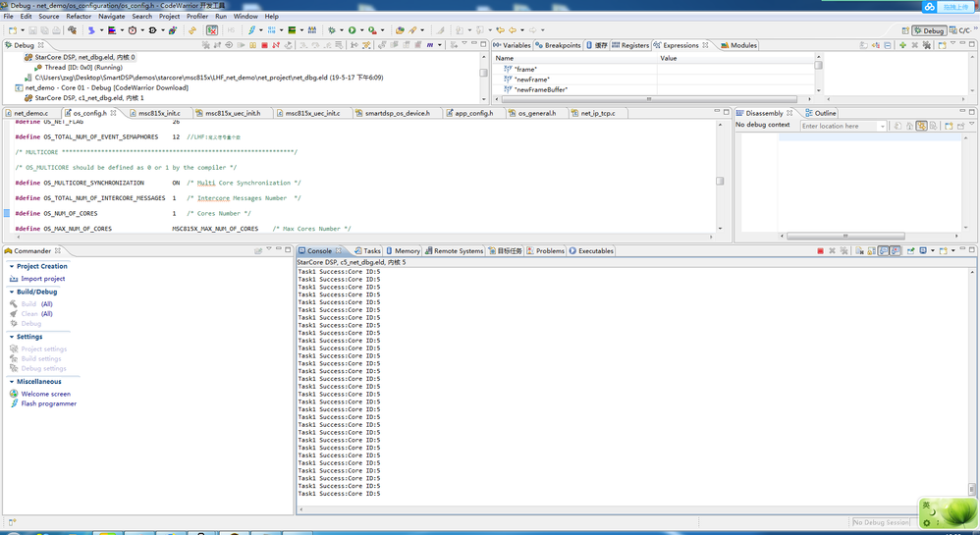Click Welcome screen globe icon in Commander

pos(14,394)
